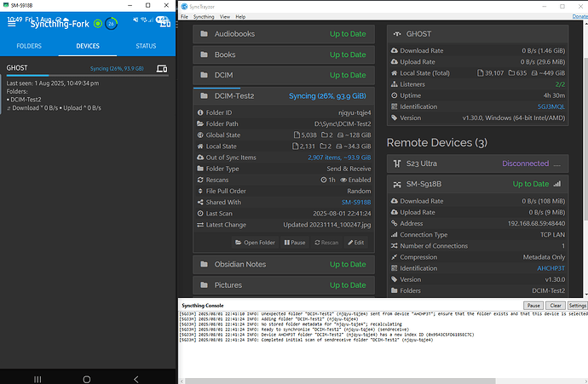Screen dimensions: 588x384
Task: Open the Syncthing menu
Action: (204, 16)
